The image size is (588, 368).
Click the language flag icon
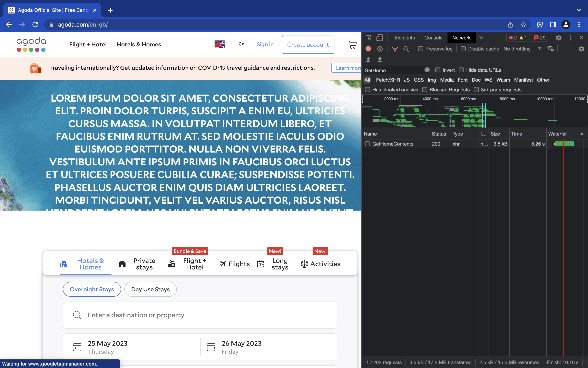[x=220, y=44]
